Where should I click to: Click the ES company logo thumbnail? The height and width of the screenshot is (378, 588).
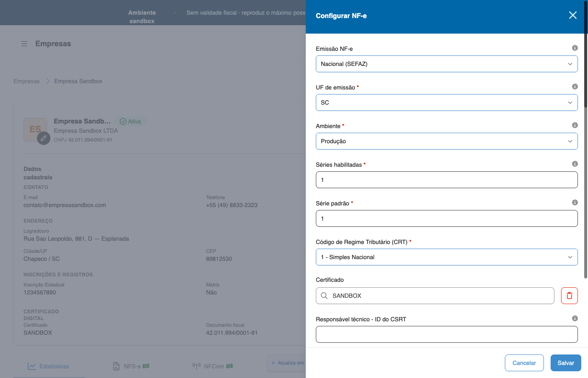35,129
